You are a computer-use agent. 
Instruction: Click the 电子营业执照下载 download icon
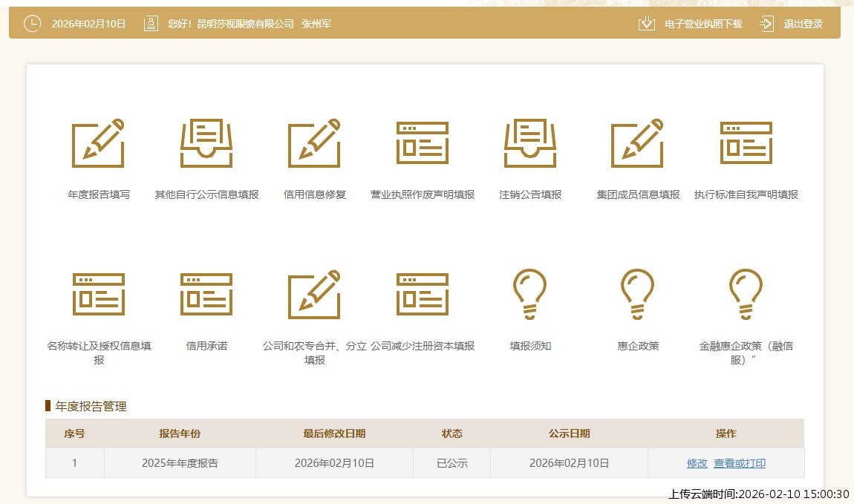[647, 24]
